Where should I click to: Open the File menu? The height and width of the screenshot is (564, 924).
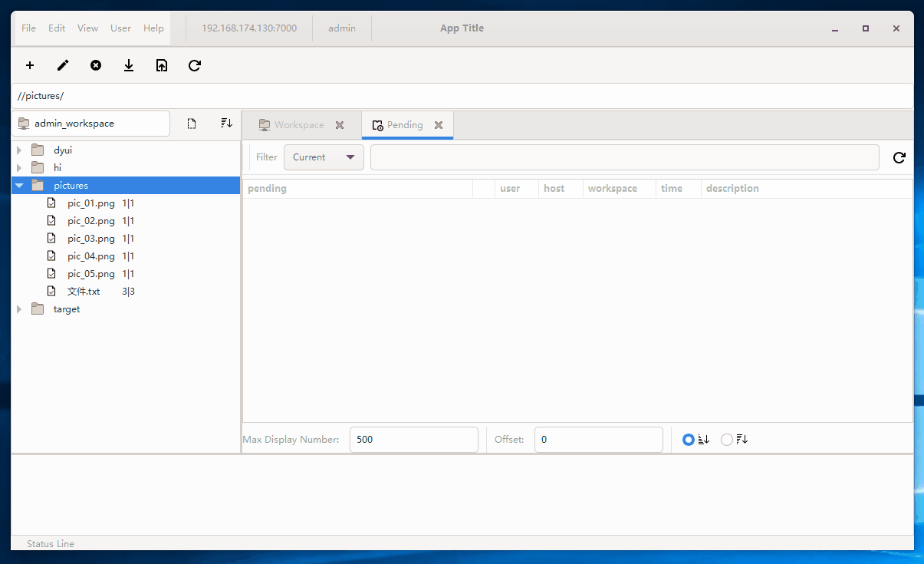coord(28,28)
